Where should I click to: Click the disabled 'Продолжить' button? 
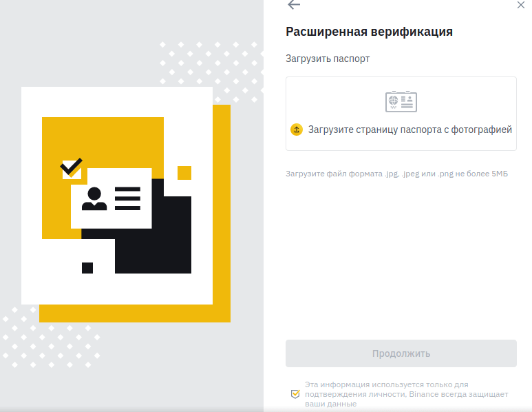[x=401, y=353]
